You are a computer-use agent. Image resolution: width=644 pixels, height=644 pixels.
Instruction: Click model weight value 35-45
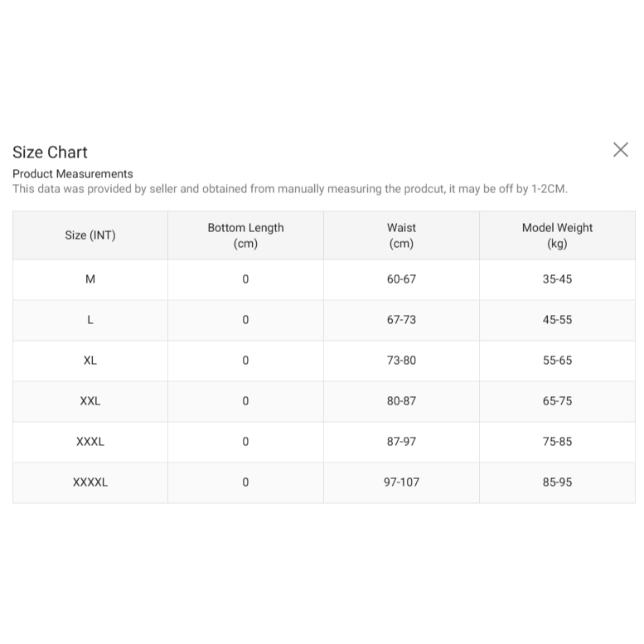coord(557,279)
